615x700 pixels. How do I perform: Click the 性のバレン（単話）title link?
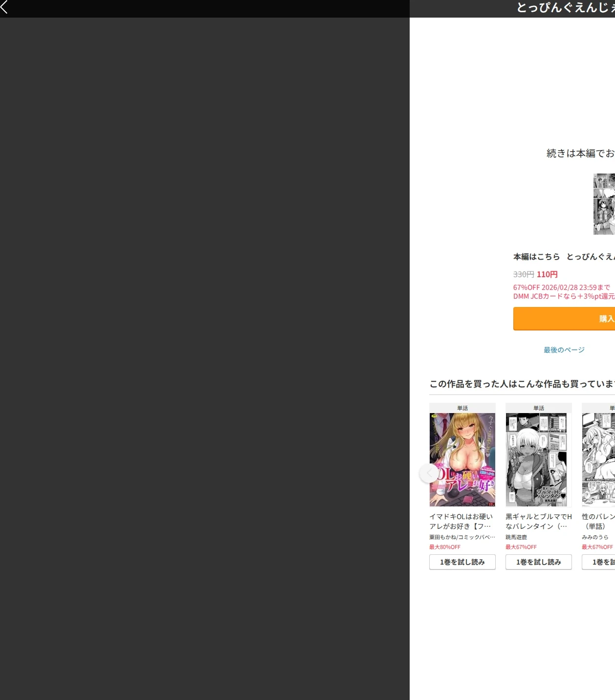pos(598,522)
